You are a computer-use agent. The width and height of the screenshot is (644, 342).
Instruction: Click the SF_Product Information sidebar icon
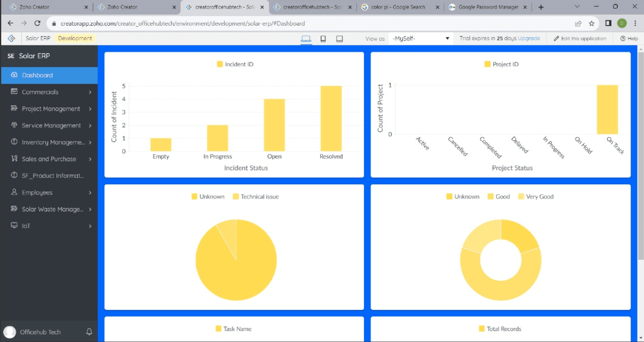point(14,175)
